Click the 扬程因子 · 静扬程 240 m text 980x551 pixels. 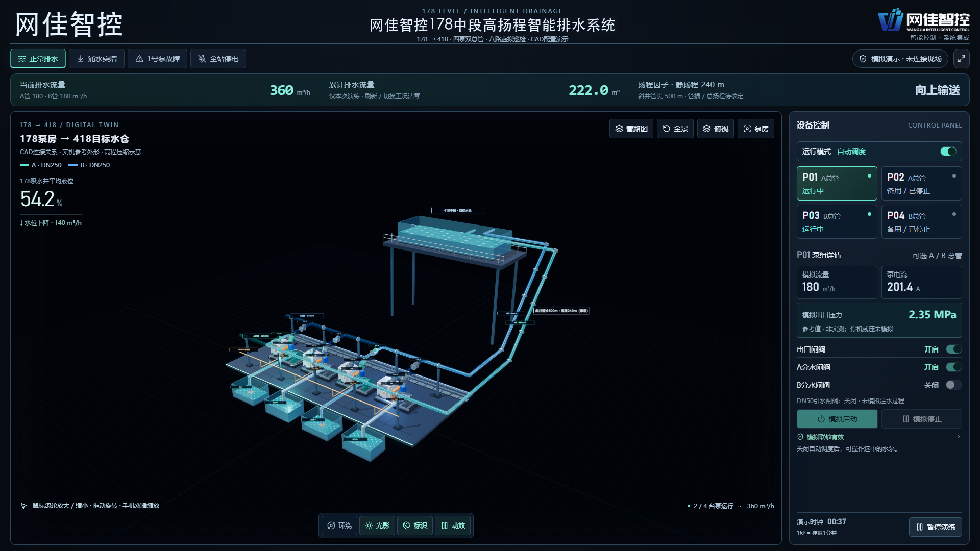(x=681, y=85)
